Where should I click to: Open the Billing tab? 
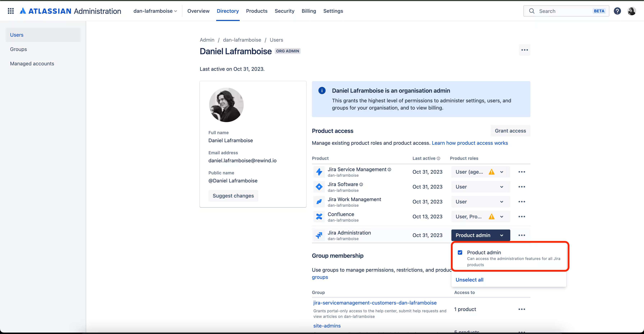tap(309, 11)
